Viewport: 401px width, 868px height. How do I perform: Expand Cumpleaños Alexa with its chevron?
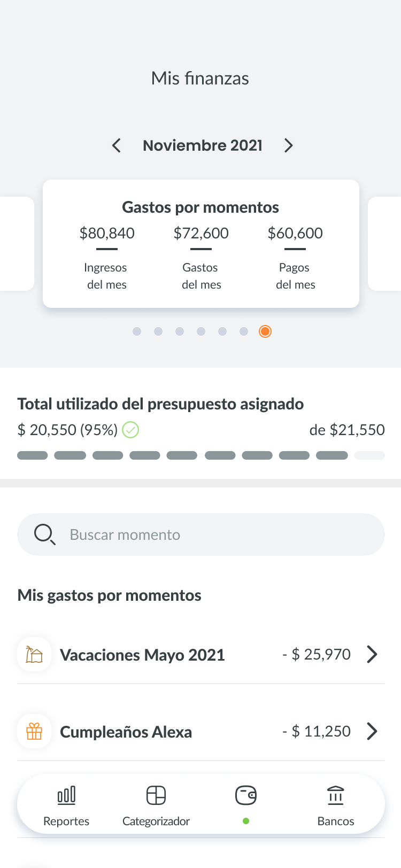(372, 731)
